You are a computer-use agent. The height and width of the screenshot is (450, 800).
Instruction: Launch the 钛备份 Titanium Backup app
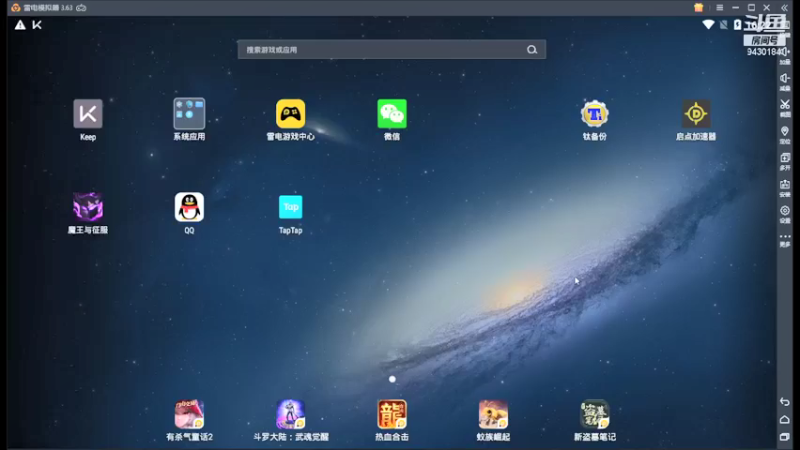coord(594,114)
